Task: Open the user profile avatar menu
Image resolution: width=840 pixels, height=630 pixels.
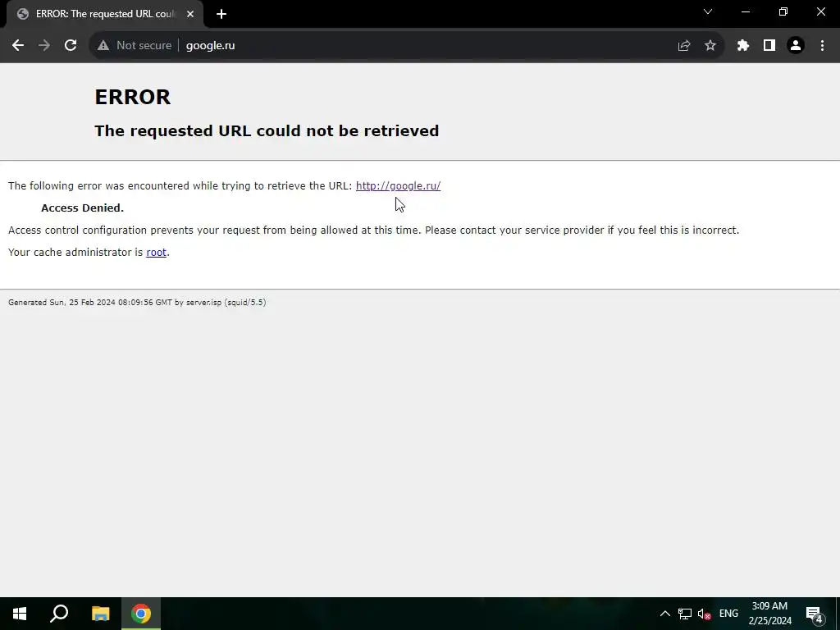Action: [796, 46]
